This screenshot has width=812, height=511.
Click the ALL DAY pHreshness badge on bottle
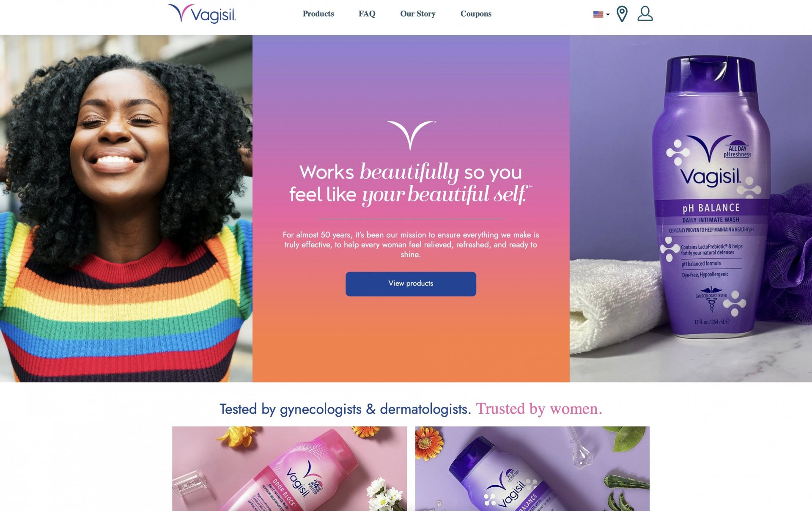tap(738, 150)
